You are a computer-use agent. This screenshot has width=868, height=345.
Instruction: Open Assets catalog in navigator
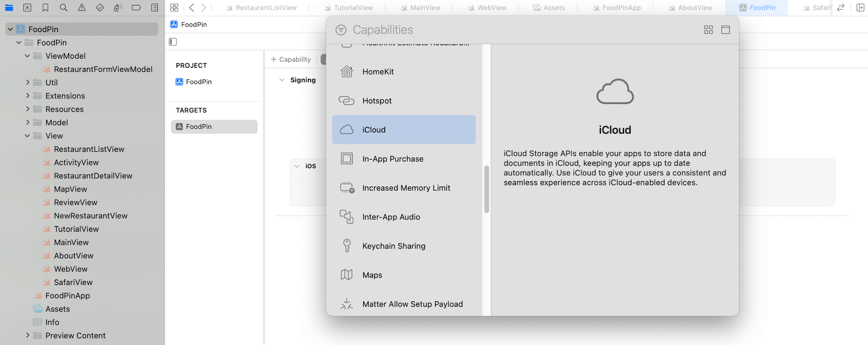point(52,309)
